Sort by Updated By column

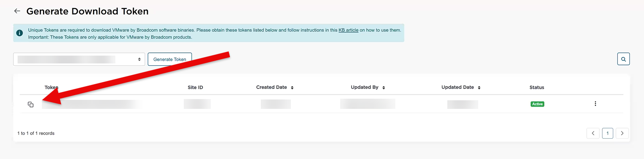(384, 88)
